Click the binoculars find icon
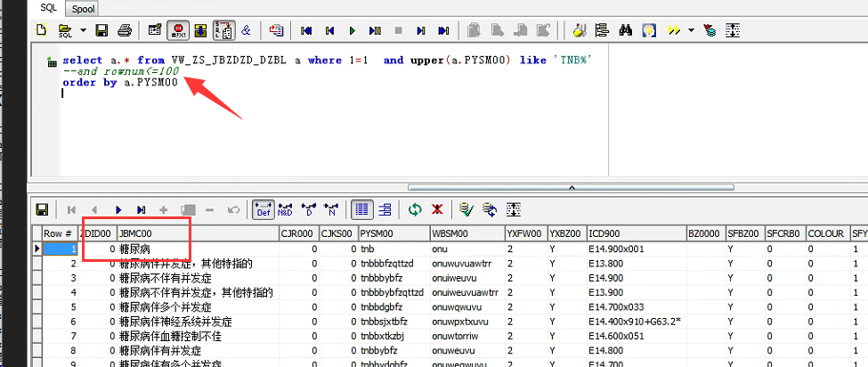This screenshot has height=367, width=868. click(625, 30)
